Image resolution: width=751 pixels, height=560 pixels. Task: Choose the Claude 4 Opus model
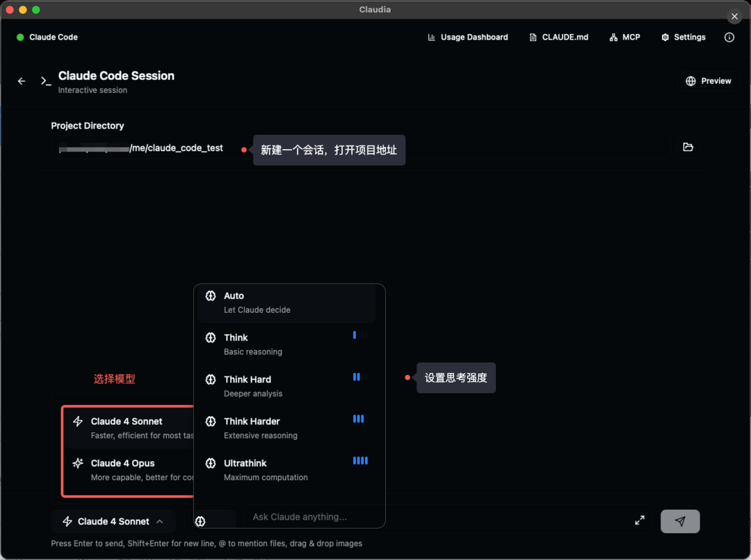tap(129, 470)
